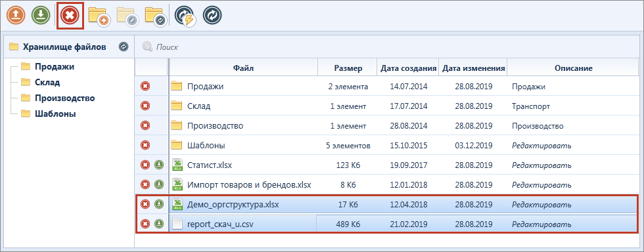Open the Продажи folder in the file list
This screenshot has width=644, height=252.
(205, 86)
